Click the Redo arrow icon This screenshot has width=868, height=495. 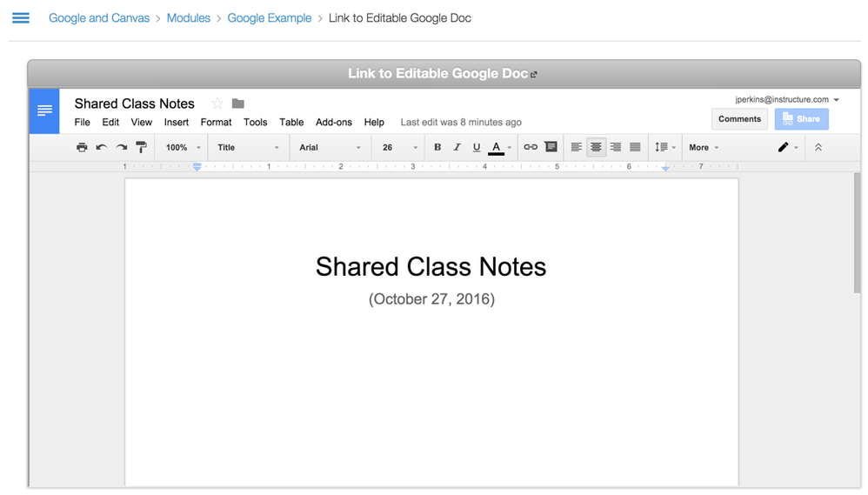121,147
